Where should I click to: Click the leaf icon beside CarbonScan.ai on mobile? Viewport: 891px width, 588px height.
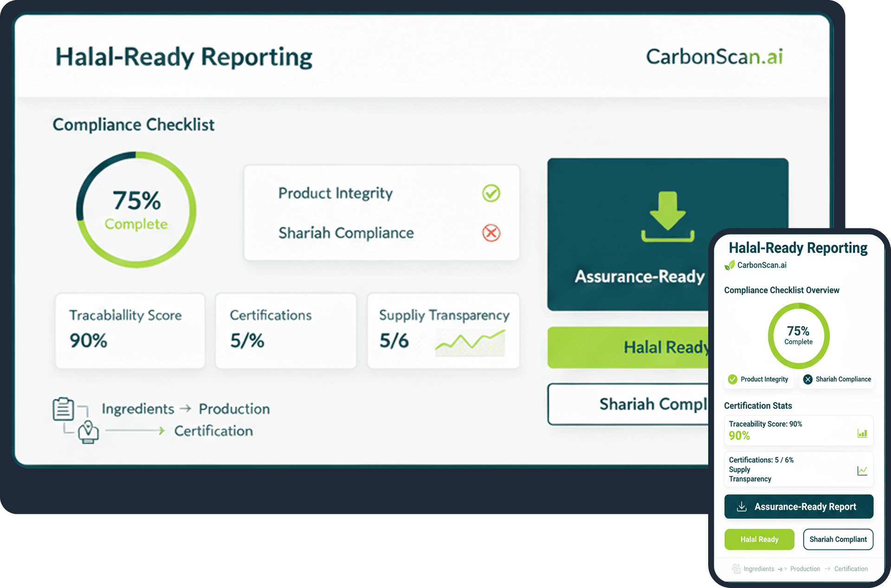coord(729,265)
